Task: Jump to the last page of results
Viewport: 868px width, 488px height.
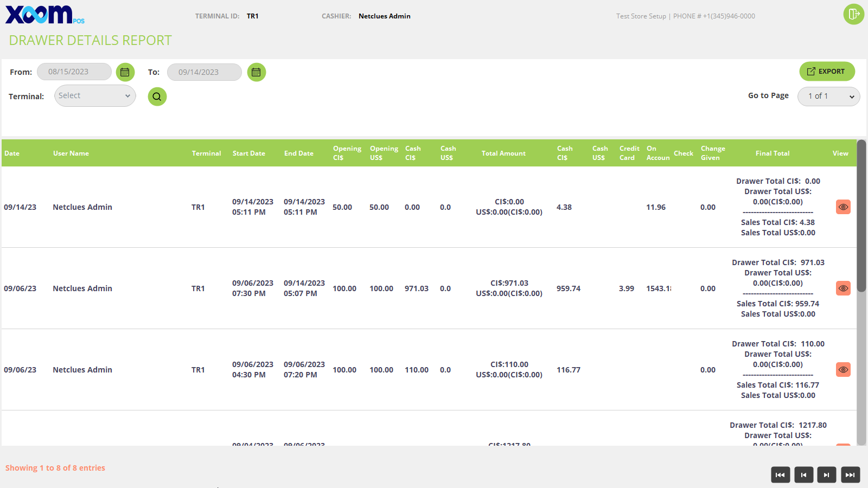Action: [x=850, y=475]
